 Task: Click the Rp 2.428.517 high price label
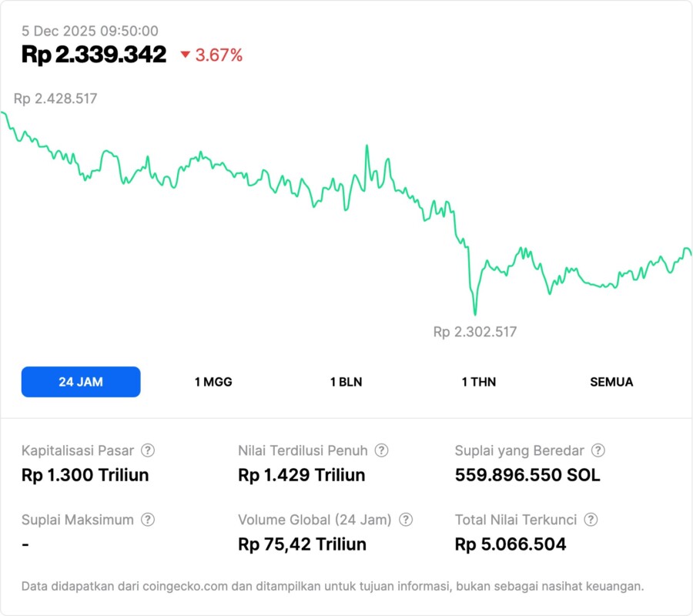tap(55, 99)
